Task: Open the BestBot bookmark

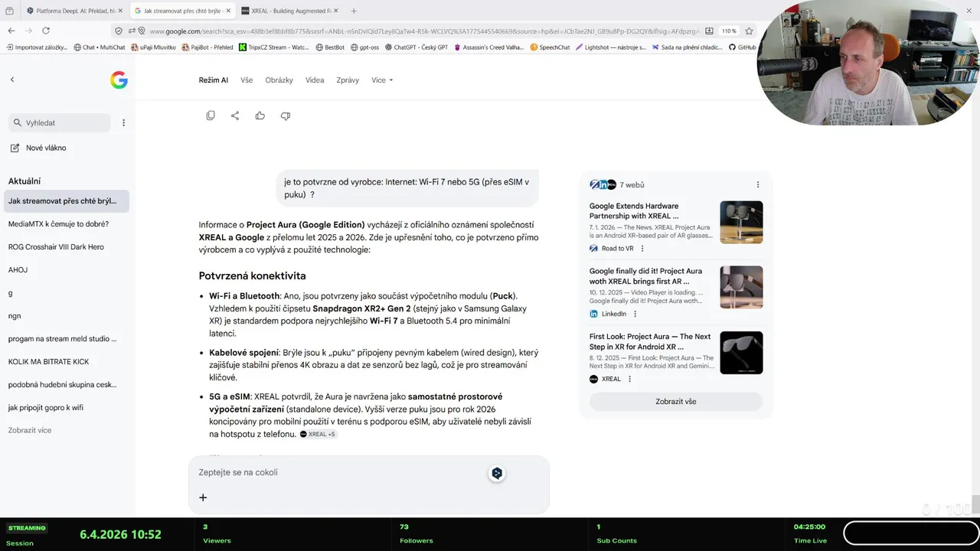Action: point(330,47)
